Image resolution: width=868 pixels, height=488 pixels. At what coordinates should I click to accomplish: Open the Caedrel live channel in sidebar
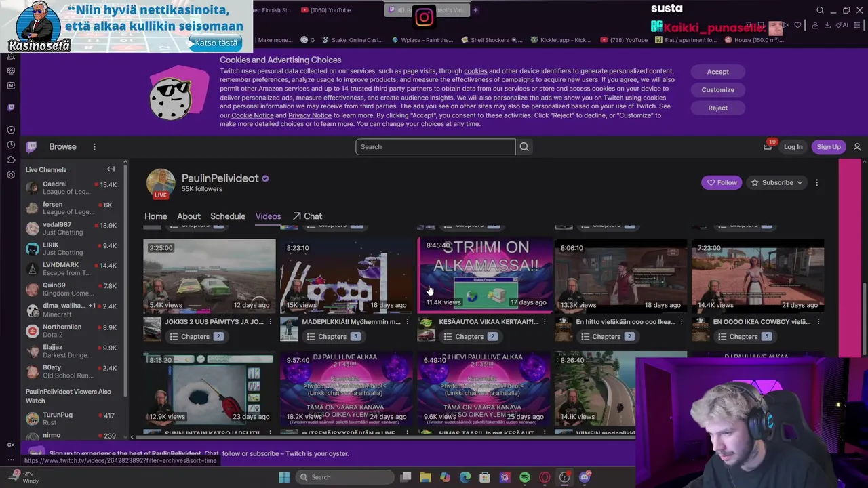(x=71, y=188)
